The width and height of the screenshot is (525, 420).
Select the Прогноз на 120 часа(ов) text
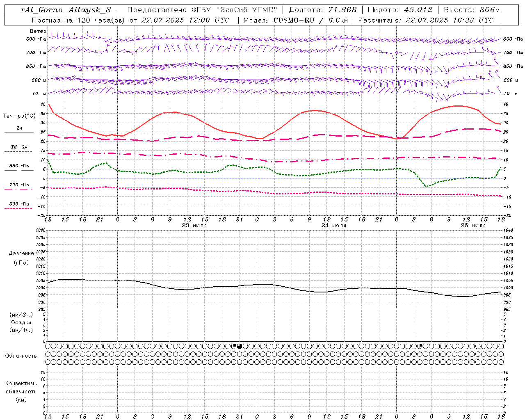pos(79,20)
